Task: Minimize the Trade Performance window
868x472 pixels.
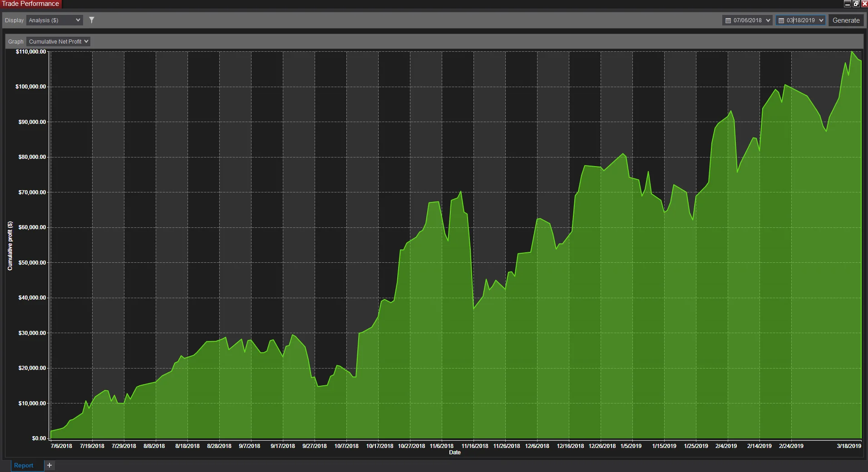Action: (847, 4)
